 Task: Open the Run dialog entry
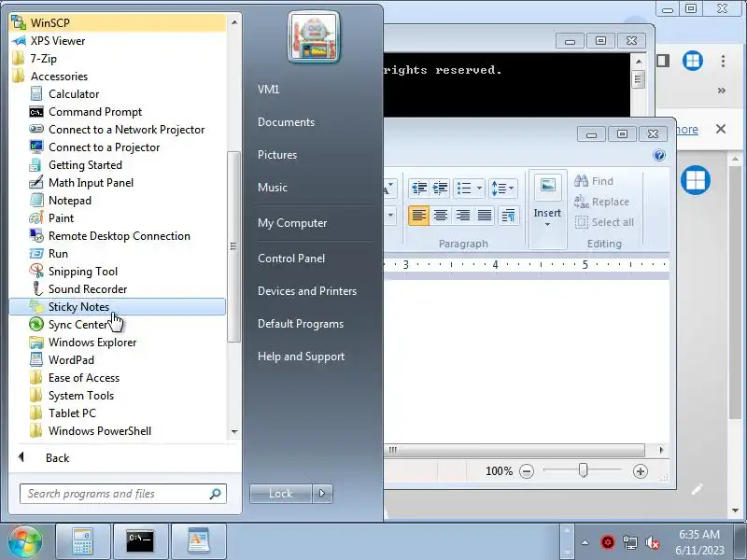click(x=118, y=254)
